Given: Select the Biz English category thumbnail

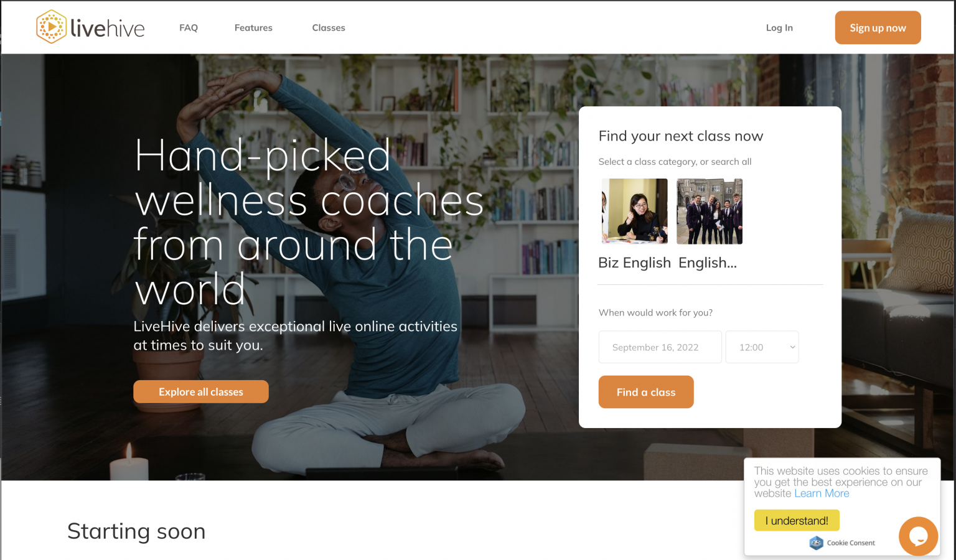Looking at the screenshot, I should (x=635, y=212).
